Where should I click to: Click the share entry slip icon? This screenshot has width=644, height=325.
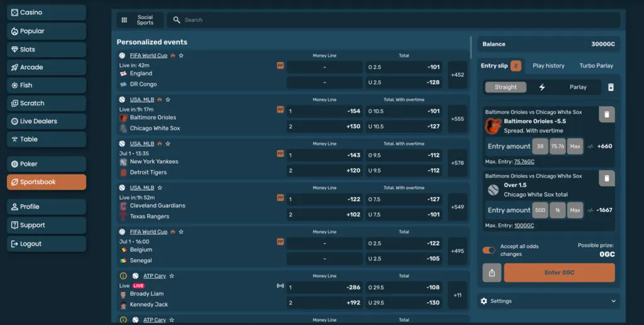(492, 272)
